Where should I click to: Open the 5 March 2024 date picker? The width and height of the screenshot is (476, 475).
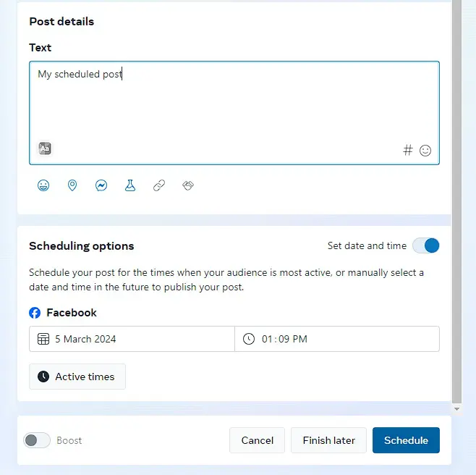pyautogui.click(x=132, y=339)
